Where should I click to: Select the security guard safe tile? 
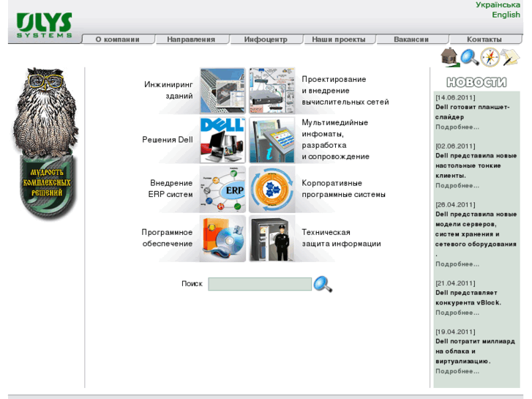pyautogui.click(x=271, y=238)
